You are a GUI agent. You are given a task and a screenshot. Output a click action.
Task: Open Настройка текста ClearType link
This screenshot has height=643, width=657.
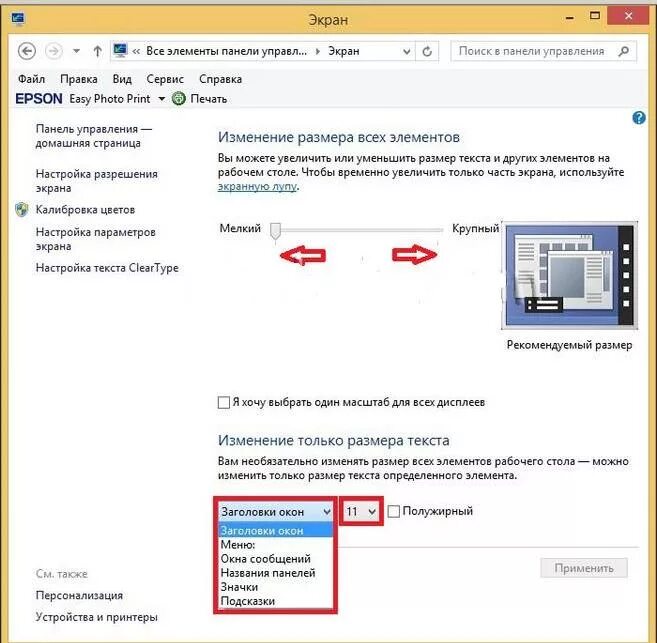pyautogui.click(x=107, y=268)
